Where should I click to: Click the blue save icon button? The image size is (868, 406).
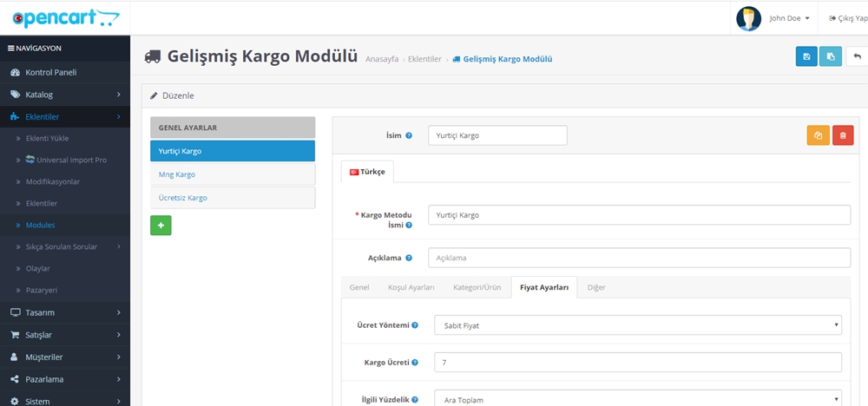806,56
